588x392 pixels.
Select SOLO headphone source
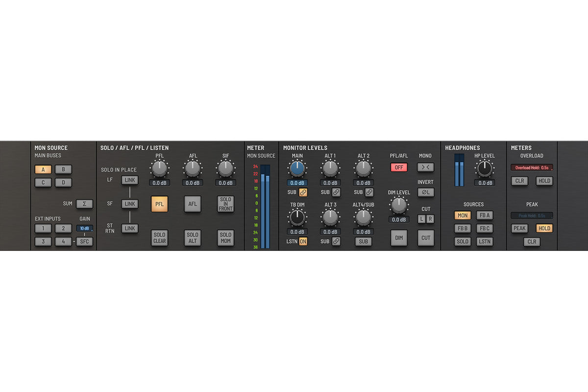tap(463, 242)
